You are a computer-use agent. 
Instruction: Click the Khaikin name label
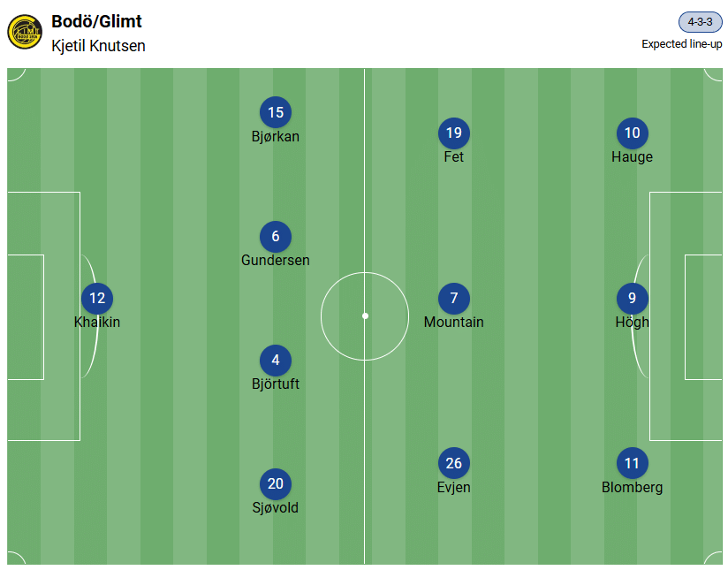[x=97, y=322]
